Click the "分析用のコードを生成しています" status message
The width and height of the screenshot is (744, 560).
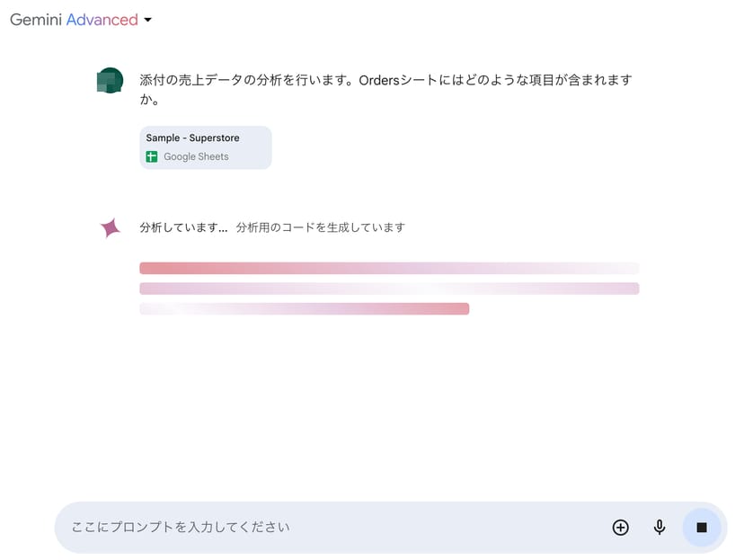[x=320, y=227]
